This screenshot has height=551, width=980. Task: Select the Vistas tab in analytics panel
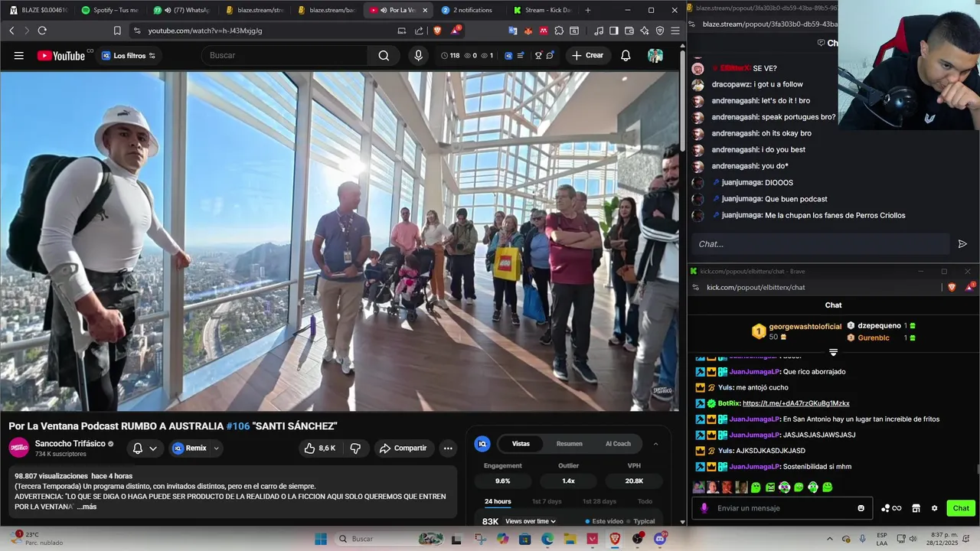(x=521, y=444)
